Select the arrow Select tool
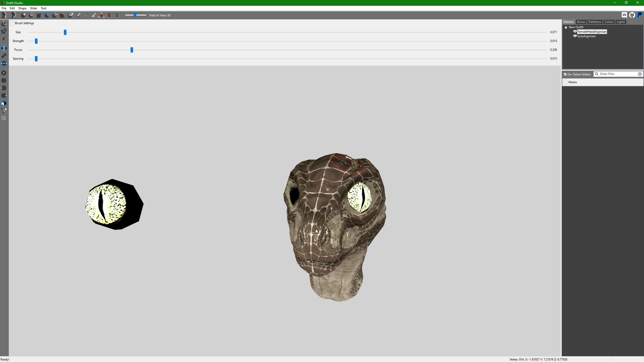Image resolution: width=644 pixels, height=362 pixels. click(23, 15)
